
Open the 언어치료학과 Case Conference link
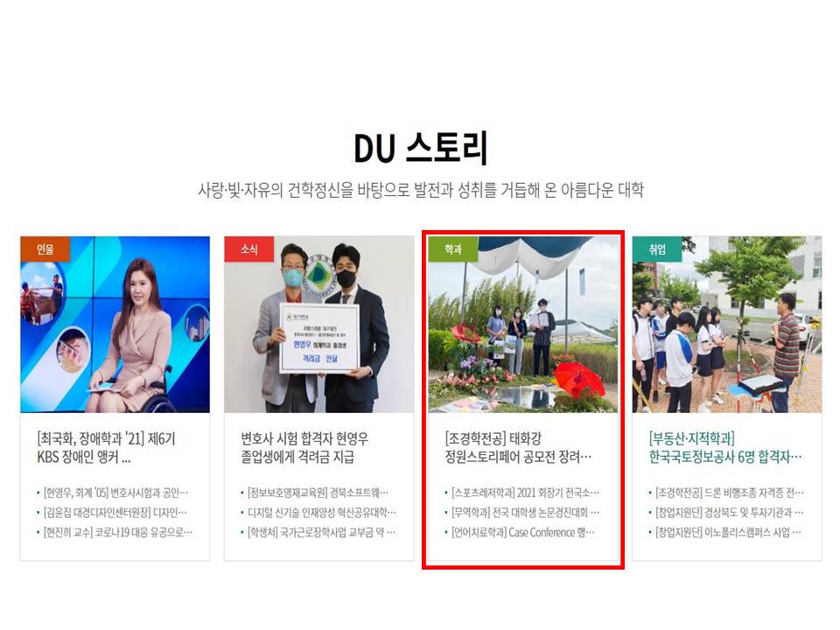[523, 533]
